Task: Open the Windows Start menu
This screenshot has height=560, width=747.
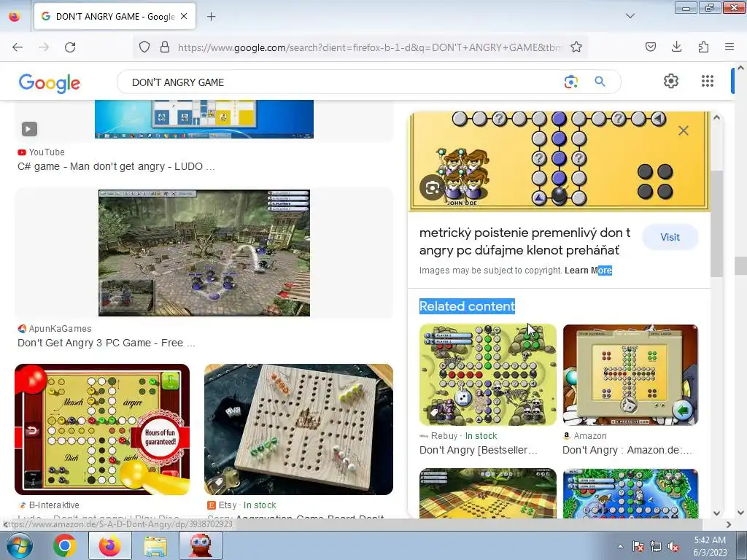Action: (x=18, y=545)
